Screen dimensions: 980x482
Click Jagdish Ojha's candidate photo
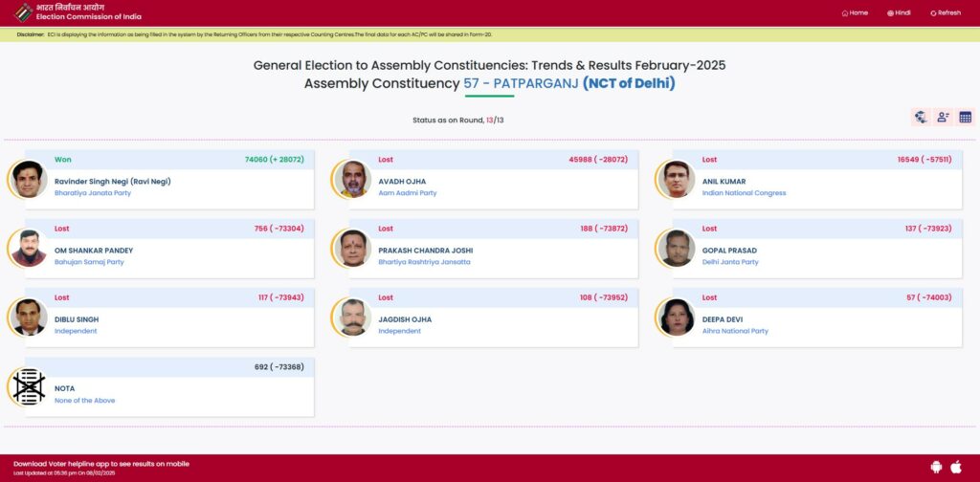(352, 318)
